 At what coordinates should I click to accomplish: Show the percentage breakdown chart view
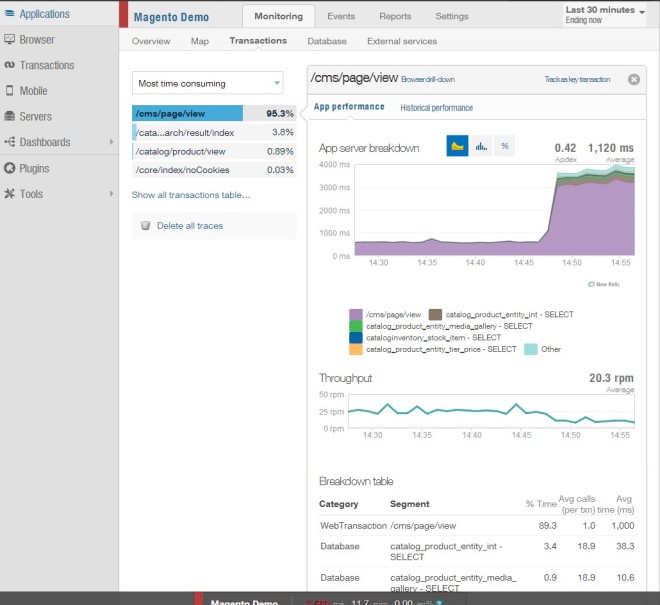pyautogui.click(x=505, y=146)
